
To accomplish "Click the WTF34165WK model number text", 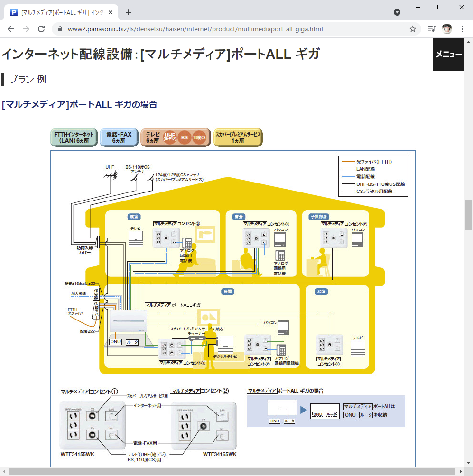I will click(220, 455).
